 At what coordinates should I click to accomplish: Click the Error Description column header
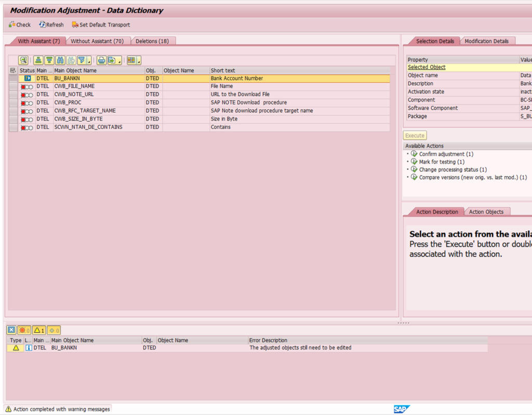pyautogui.click(x=368, y=340)
